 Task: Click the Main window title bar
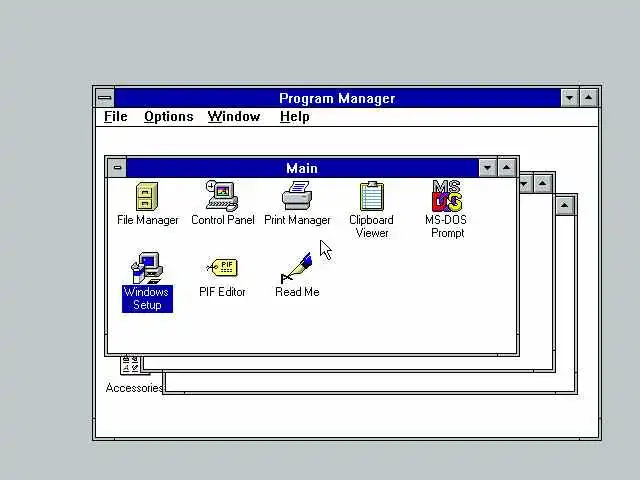point(302,168)
